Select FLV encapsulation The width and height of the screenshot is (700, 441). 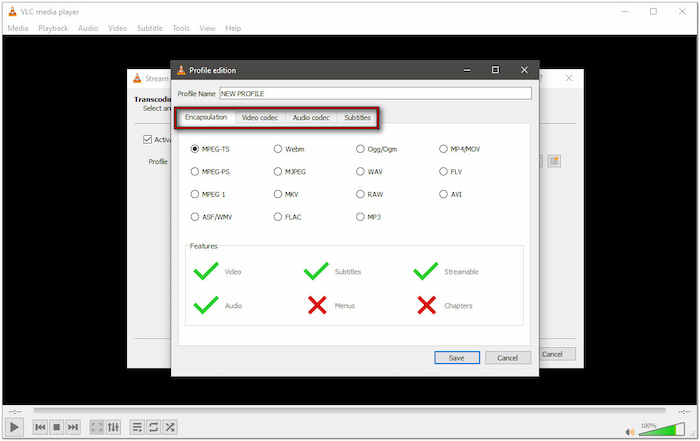coord(450,172)
